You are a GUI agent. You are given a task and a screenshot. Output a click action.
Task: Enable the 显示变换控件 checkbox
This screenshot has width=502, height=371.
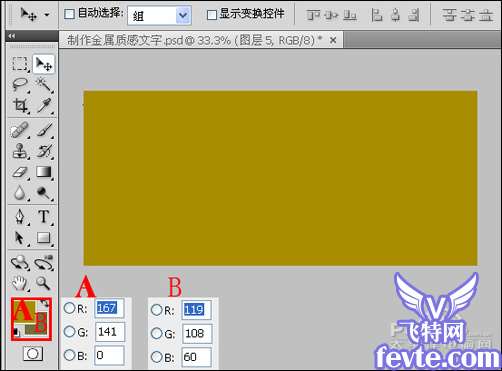click(x=212, y=15)
